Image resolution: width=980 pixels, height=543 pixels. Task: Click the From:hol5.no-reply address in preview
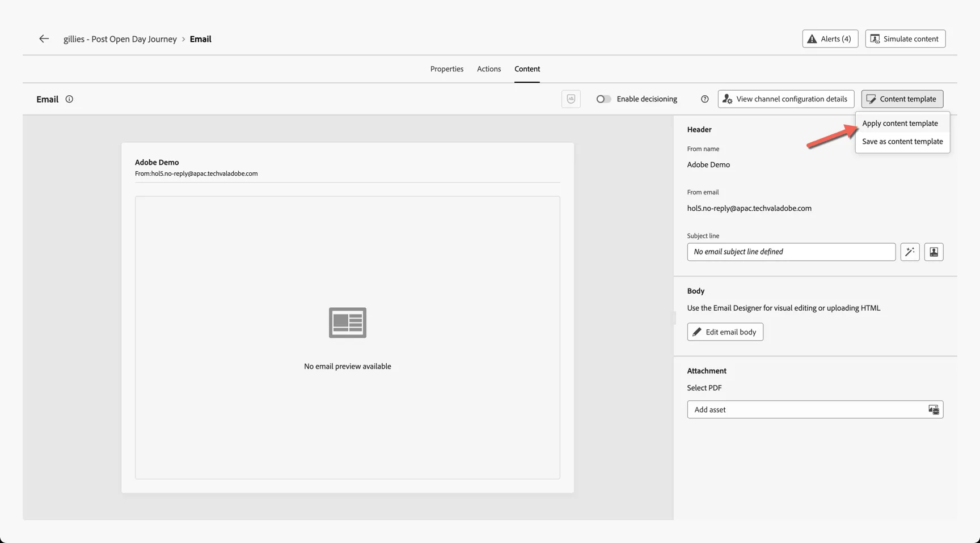[196, 174]
